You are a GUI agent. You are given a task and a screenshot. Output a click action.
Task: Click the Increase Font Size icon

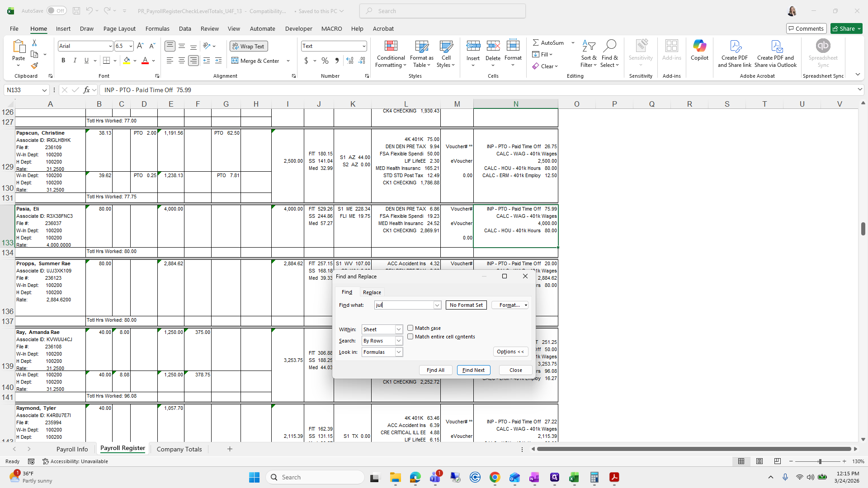tap(140, 46)
